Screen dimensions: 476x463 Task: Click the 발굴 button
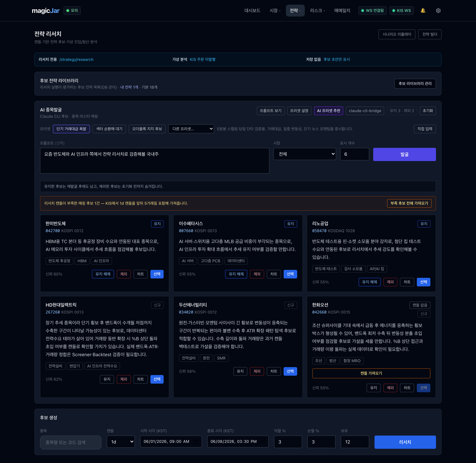[x=404, y=154]
